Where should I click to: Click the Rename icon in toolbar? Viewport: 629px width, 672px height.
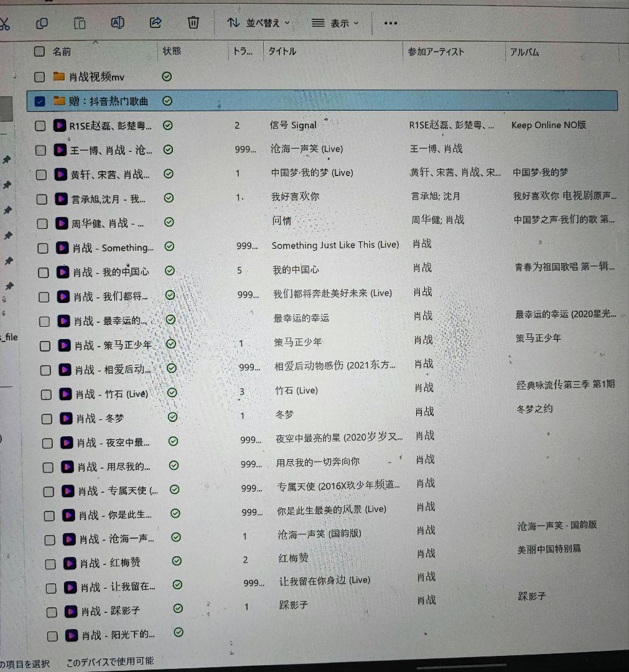pos(118,23)
